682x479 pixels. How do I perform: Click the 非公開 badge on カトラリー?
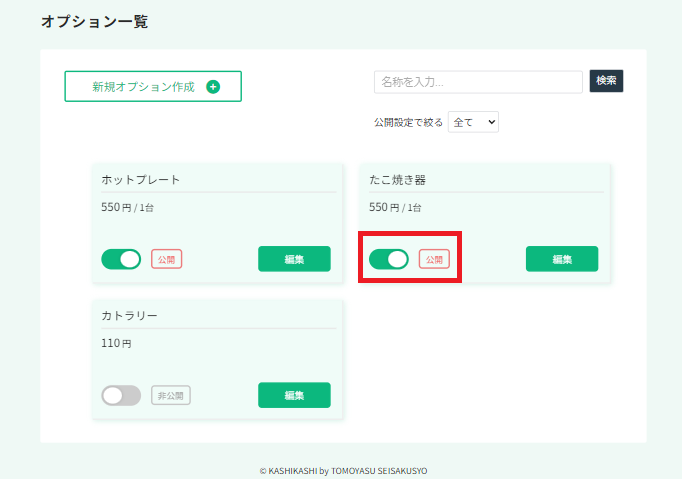tap(170, 395)
